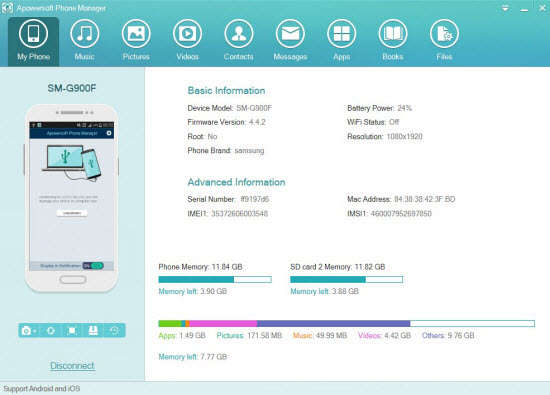Click the IMSI1 number value
The height and width of the screenshot is (395, 550).
[401, 214]
